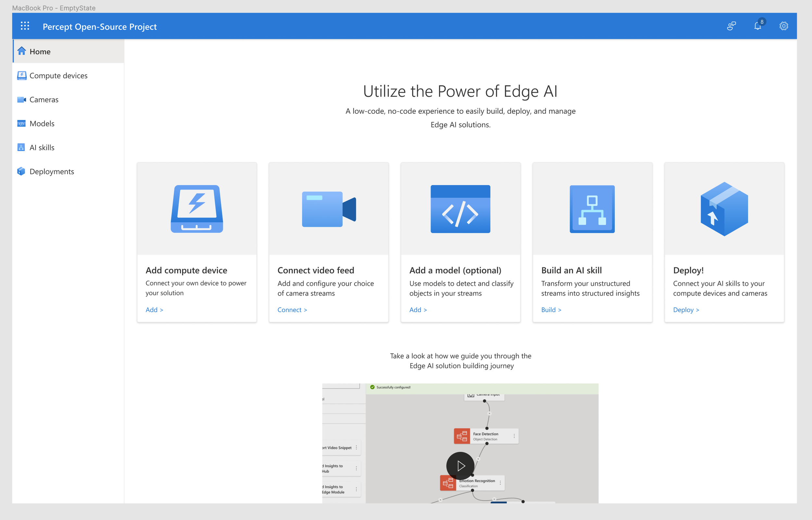Viewport: 812px width, 520px height.
Task: Open Deployments in sidebar
Action: click(51, 171)
